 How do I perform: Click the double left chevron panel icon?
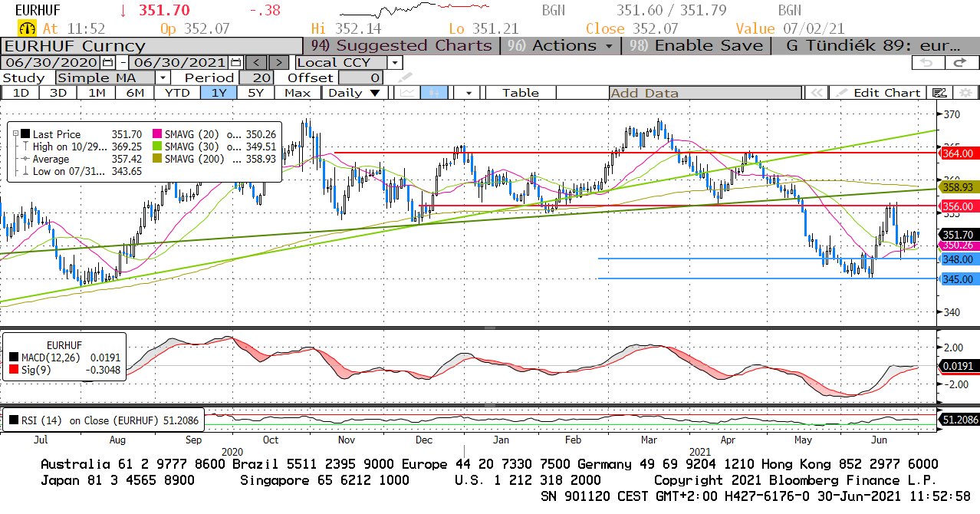coord(816,93)
